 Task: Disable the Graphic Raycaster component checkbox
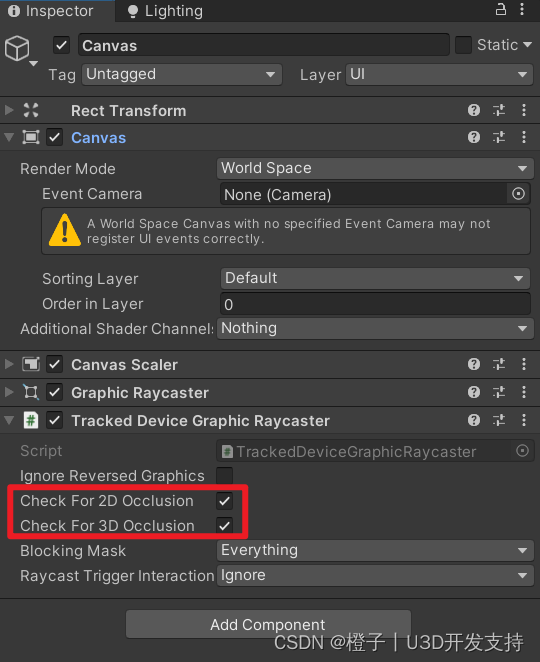point(54,392)
